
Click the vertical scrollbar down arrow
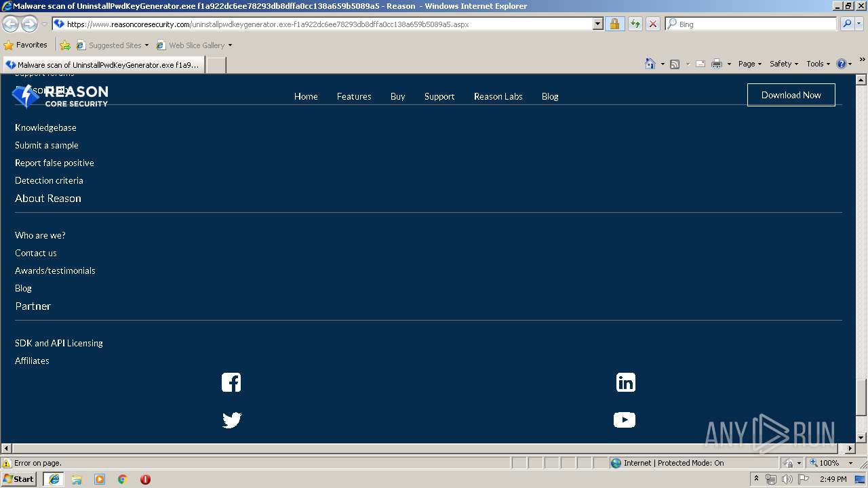click(x=861, y=438)
